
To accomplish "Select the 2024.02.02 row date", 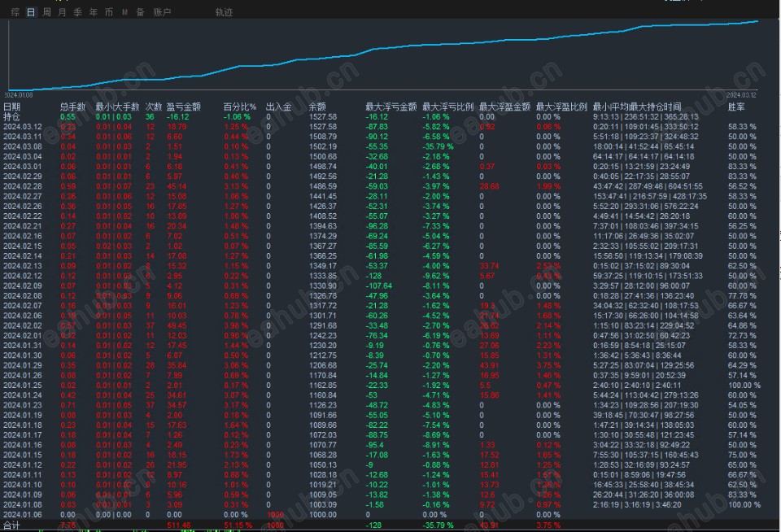I will [23, 325].
